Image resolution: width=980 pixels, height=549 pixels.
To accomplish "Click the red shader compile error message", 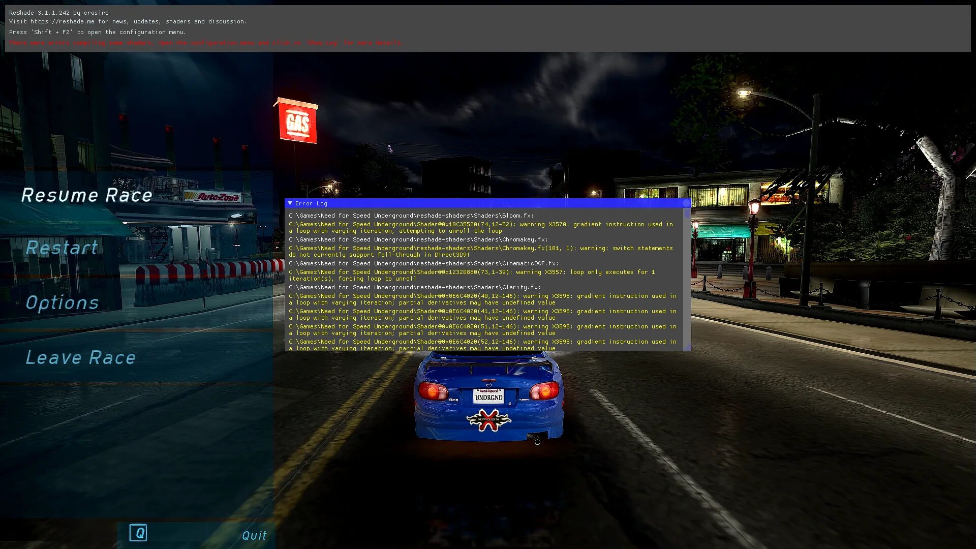I will (x=205, y=43).
